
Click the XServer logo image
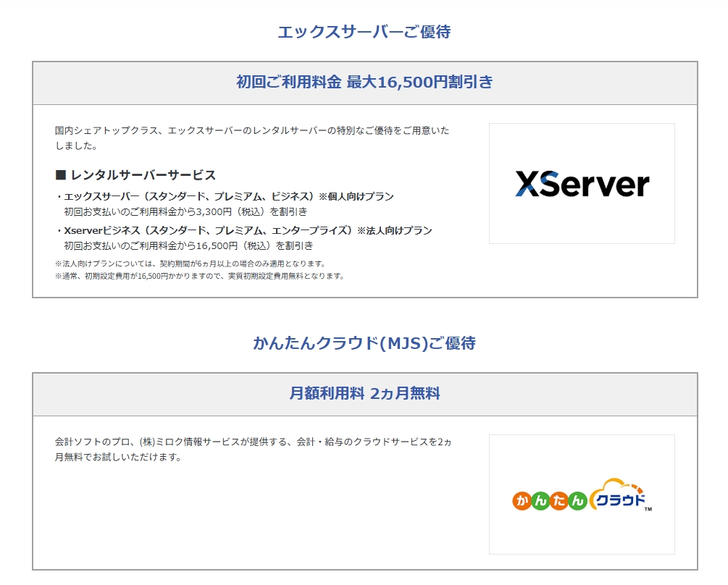[582, 183]
